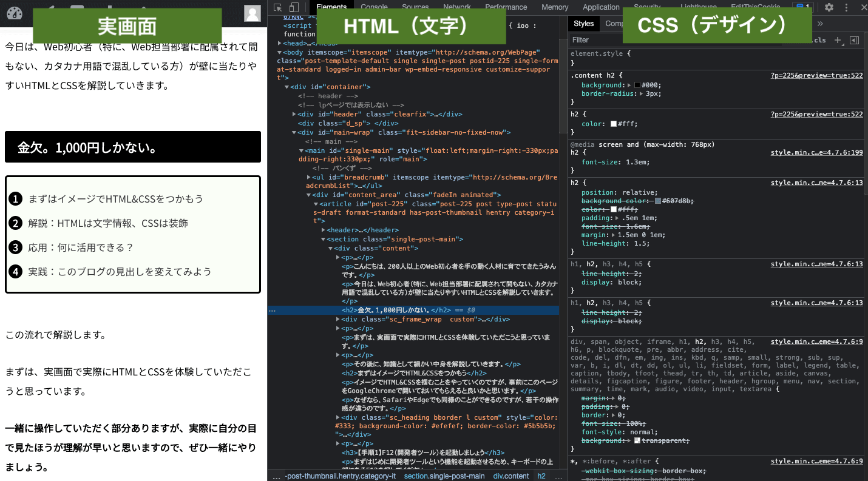
Task: Expand the div class="sc_frame_wrap custom" node
Action: (338, 319)
